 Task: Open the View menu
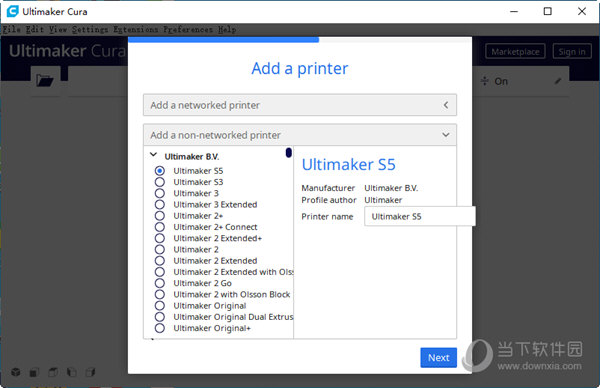click(58, 29)
